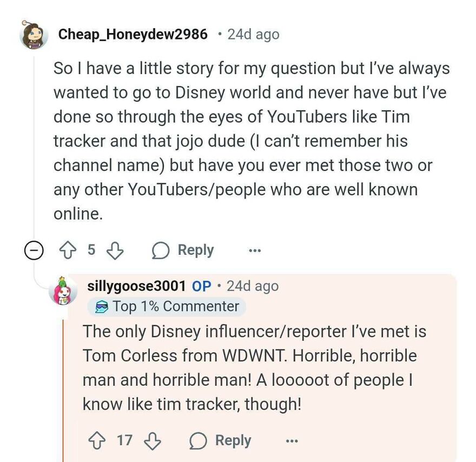The image size is (476, 462).
Task: Toggle upvote on sillygoose3001's reply
Action: tap(97, 440)
